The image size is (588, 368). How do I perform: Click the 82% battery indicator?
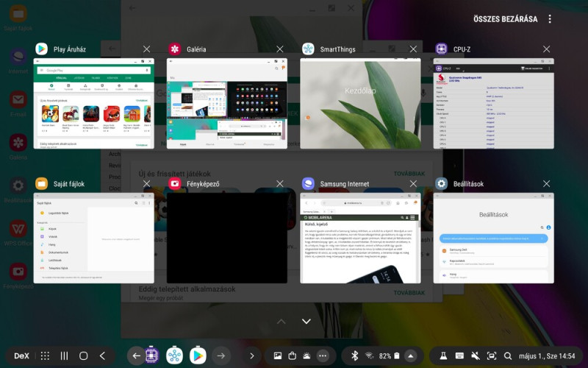(x=390, y=356)
